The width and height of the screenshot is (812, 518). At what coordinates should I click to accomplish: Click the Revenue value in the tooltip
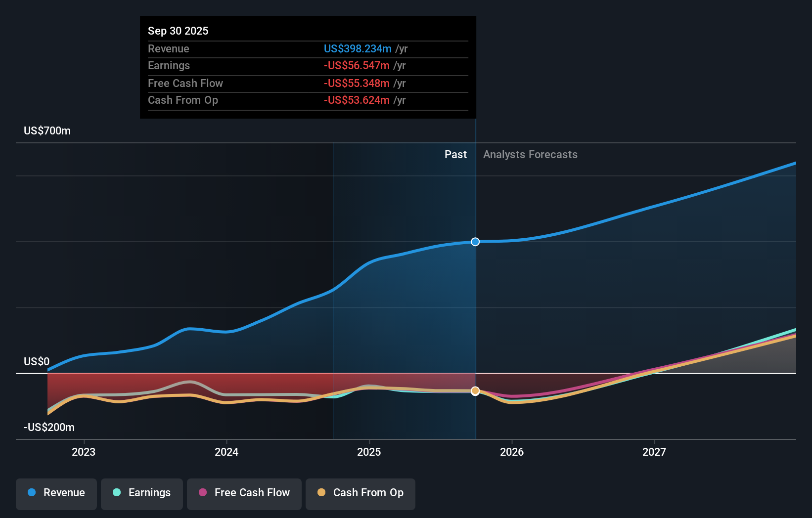coord(358,48)
